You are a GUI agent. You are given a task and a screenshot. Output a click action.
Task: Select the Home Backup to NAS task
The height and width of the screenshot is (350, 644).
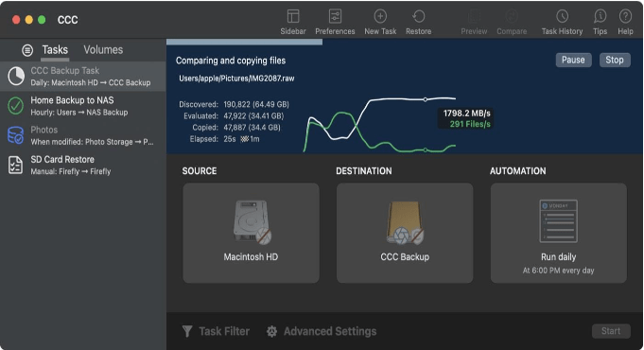pos(83,106)
